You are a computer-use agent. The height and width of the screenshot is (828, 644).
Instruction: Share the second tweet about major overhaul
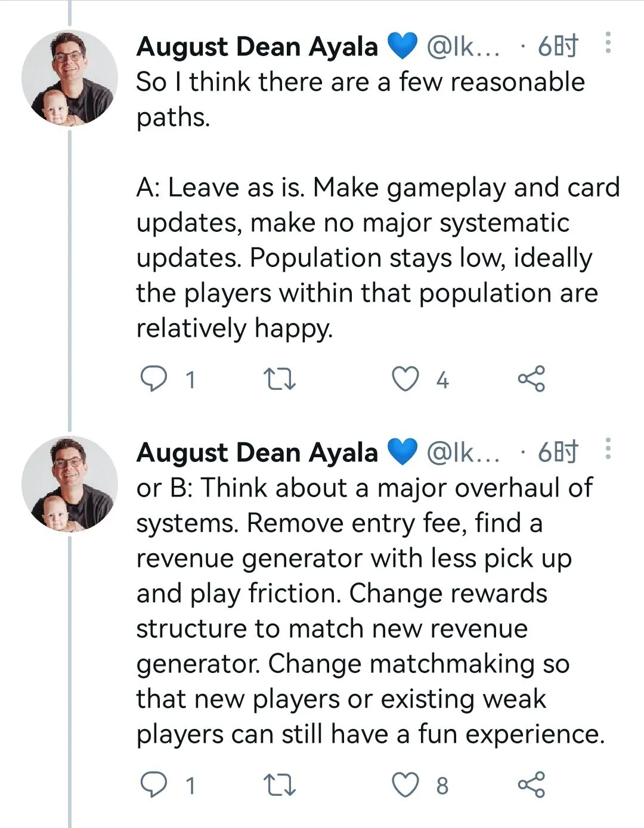(x=531, y=785)
